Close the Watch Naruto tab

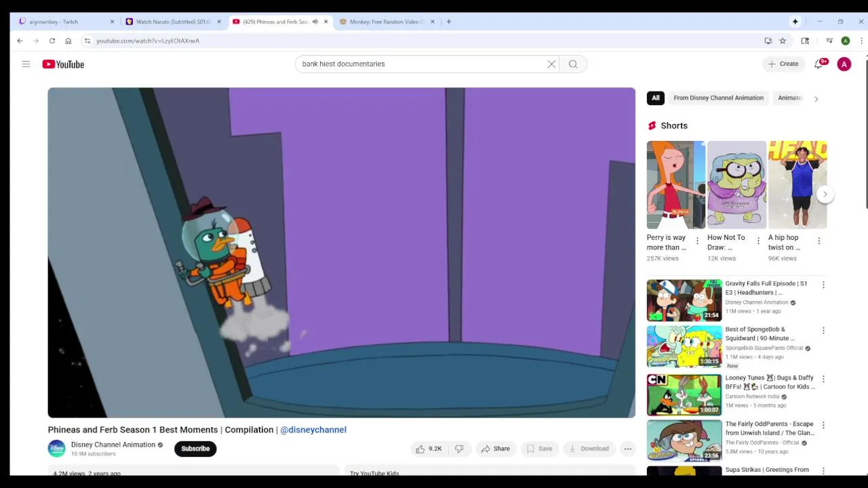218,22
